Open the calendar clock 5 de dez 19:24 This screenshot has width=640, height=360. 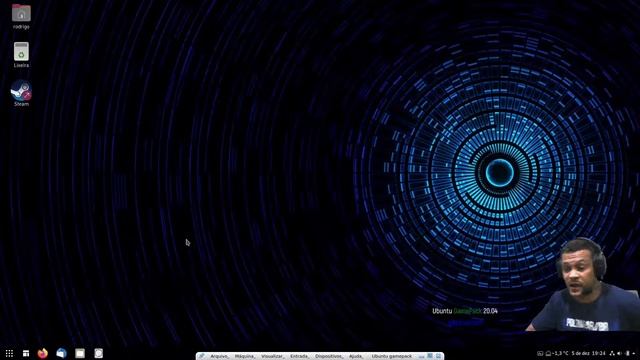tap(588, 353)
